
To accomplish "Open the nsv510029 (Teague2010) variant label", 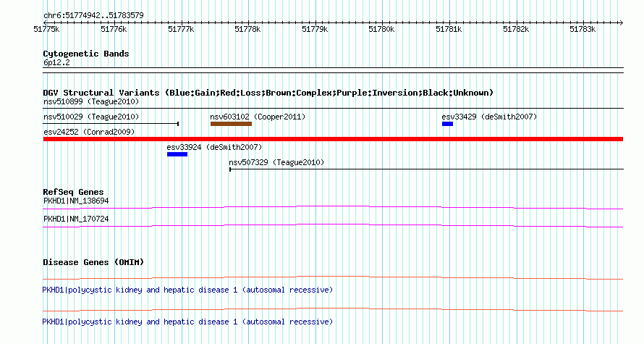I will [91, 117].
